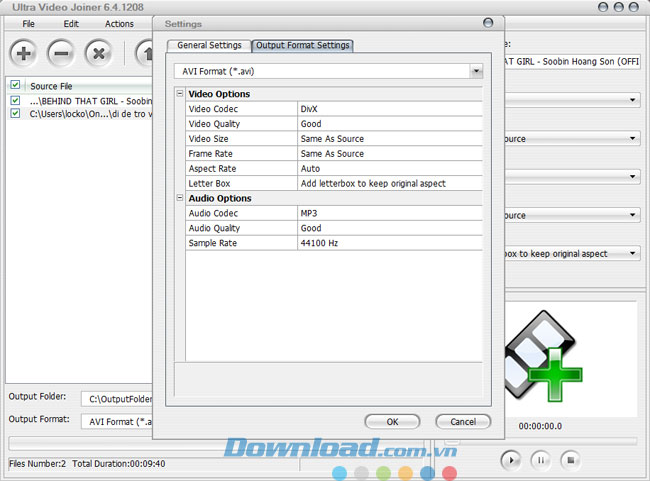Uncheck the 'di de tro ve' file
This screenshot has height=481, width=650.
click(15, 113)
